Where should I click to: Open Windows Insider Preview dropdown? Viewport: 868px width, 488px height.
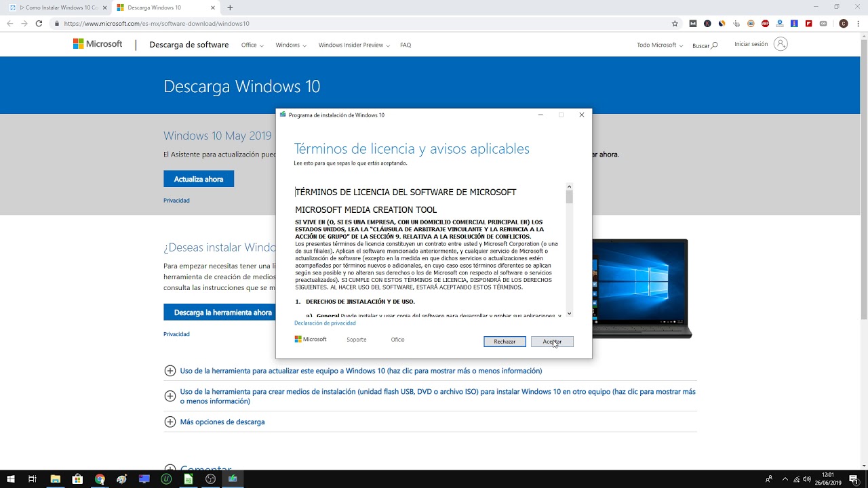(354, 45)
